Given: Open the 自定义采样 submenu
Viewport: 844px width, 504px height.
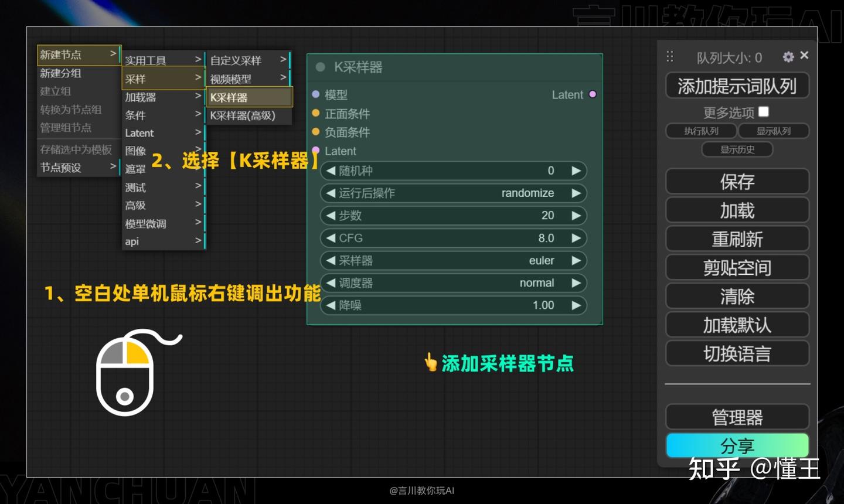Looking at the screenshot, I should point(249,60).
